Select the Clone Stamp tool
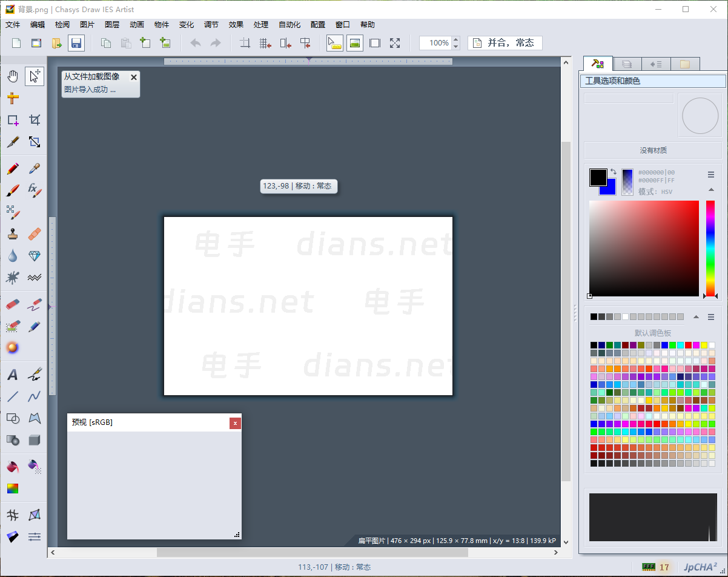Viewport: 728px width, 577px height. pyautogui.click(x=13, y=234)
